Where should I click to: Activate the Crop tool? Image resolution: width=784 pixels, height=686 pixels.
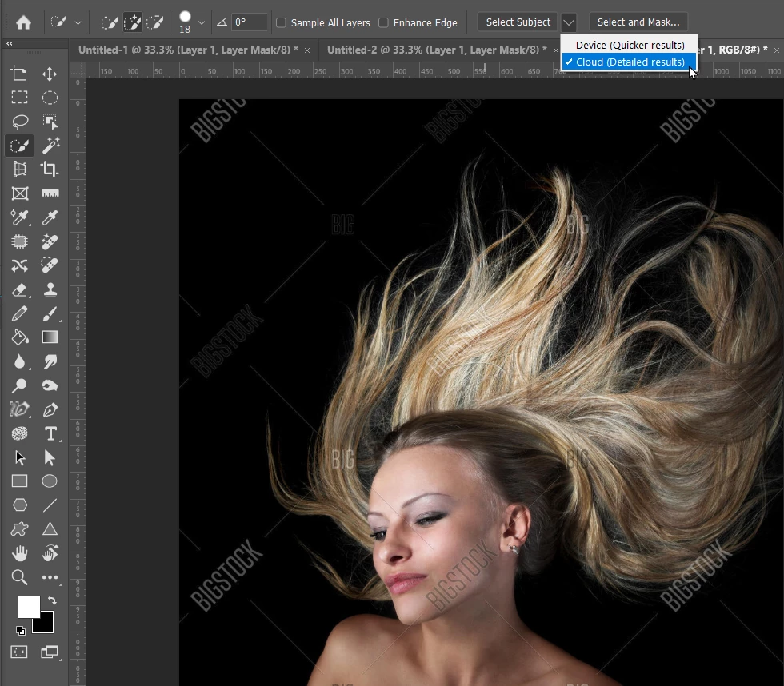click(50, 170)
